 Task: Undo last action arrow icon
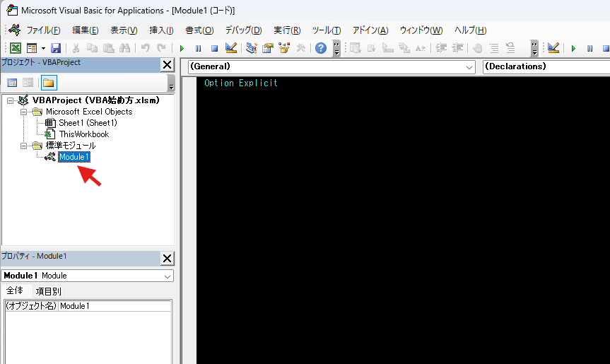point(146,48)
